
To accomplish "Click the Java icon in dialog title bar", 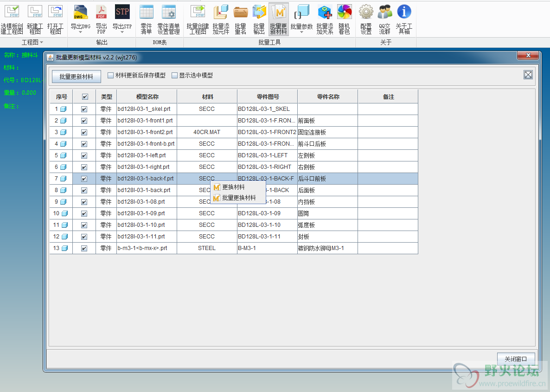I will 51,57.
